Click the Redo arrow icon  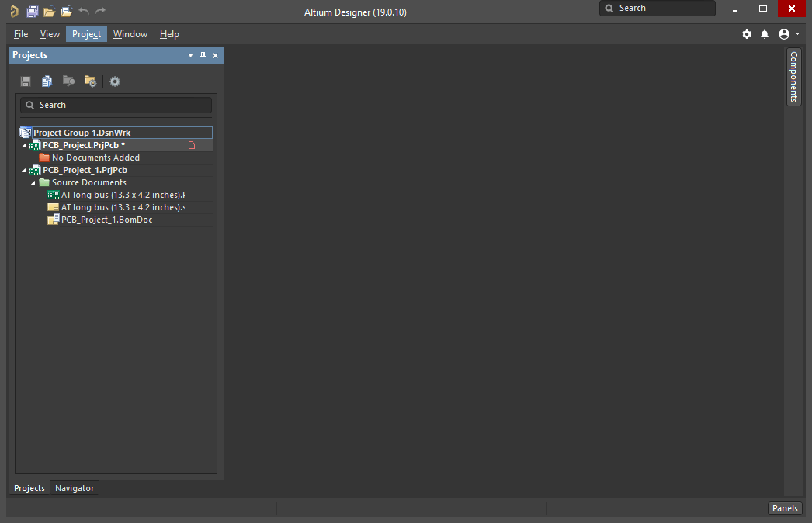click(100, 10)
